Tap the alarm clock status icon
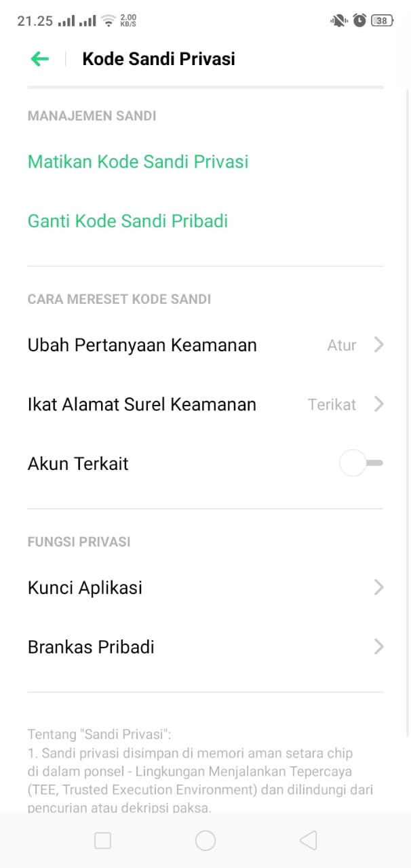411x868 pixels. coord(359,20)
